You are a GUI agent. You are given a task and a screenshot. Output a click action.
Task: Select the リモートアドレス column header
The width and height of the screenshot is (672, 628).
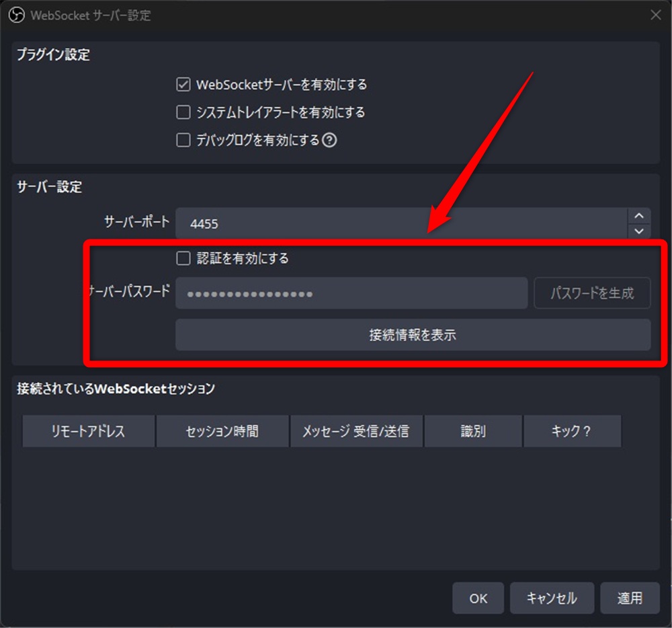pos(88,431)
